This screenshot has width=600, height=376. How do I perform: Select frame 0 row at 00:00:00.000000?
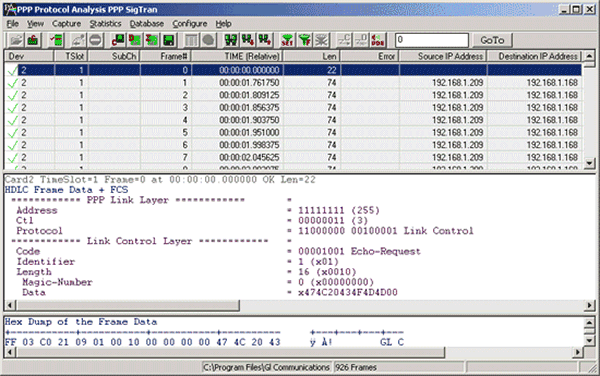293,70
